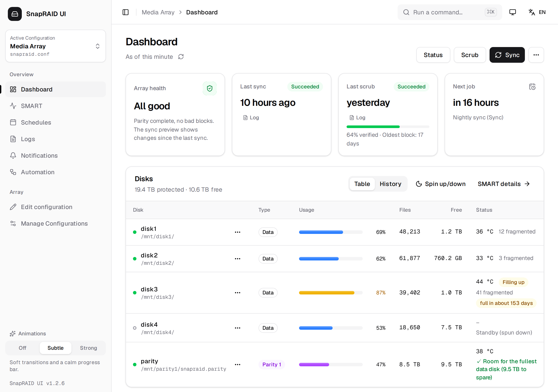Open disk3 row actions menu
This screenshot has height=392, width=558.
(x=237, y=293)
